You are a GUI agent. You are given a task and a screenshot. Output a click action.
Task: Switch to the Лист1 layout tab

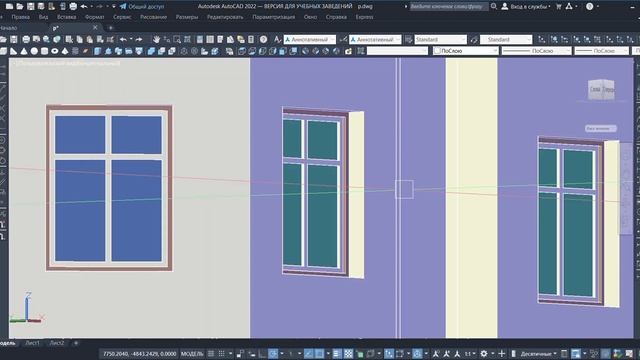[x=32, y=343]
